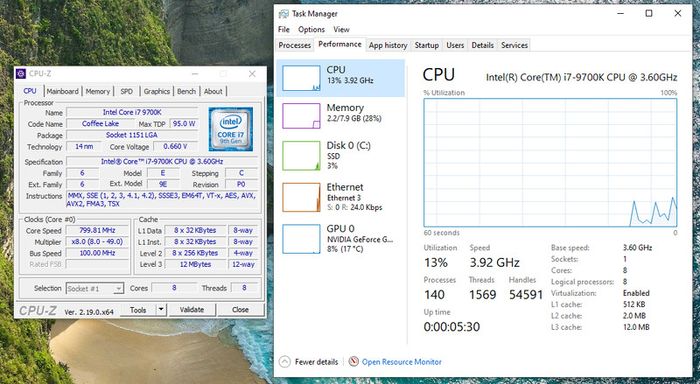
Task: Click the Handles count 54591
Action: pos(525,295)
